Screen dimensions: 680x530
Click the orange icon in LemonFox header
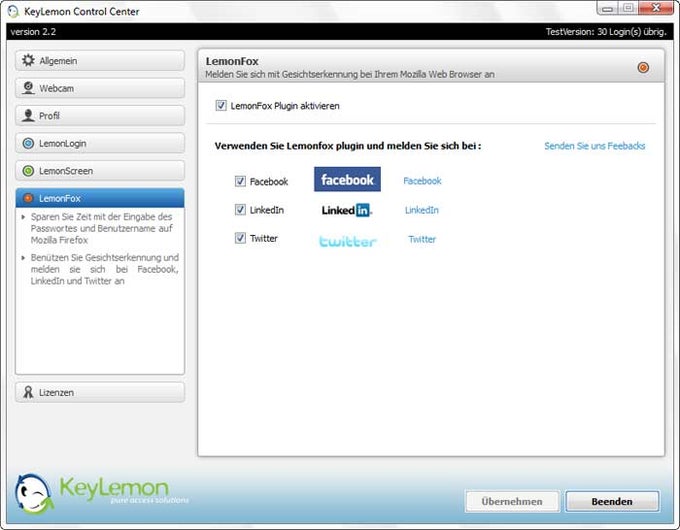[x=643, y=68]
